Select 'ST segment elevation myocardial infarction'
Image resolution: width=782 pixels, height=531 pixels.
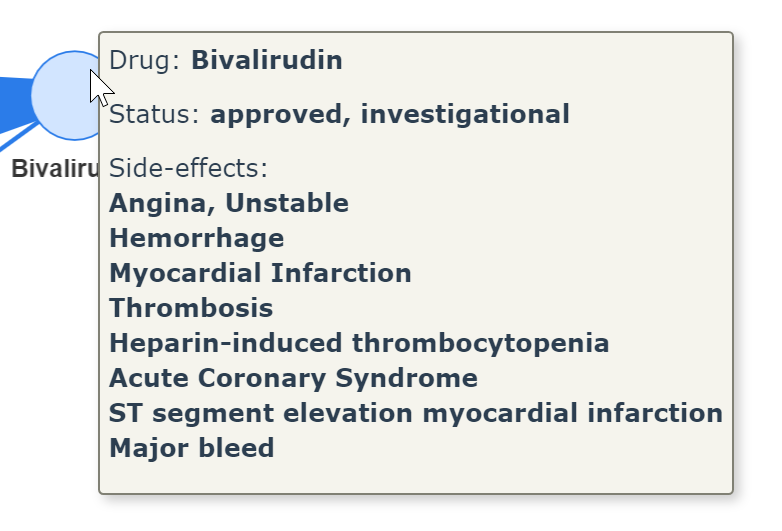click(416, 414)
